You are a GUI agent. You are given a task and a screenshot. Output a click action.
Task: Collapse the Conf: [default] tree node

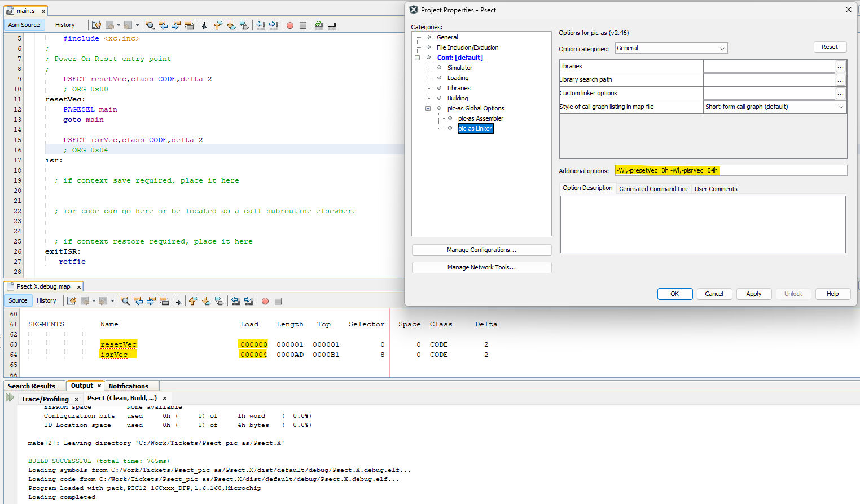tap(418, 58)
